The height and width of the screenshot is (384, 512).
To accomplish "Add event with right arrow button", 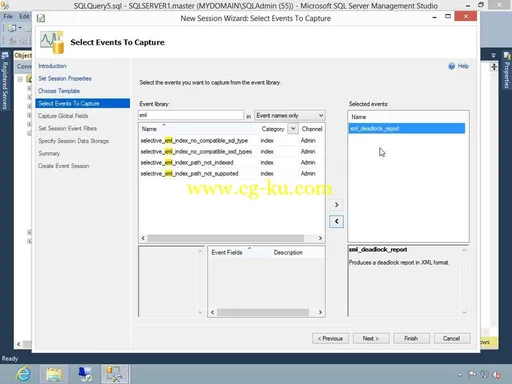I will point(336,204).
